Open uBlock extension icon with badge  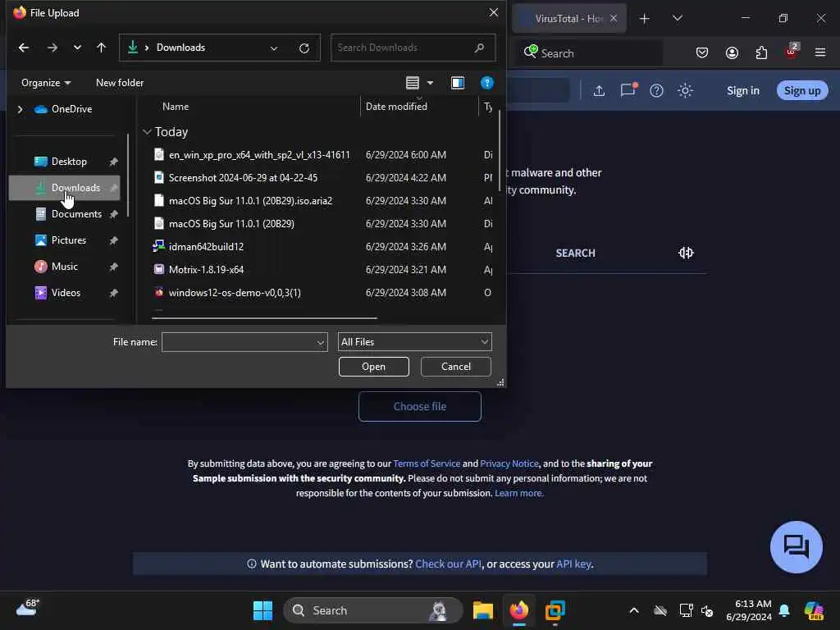792,52
